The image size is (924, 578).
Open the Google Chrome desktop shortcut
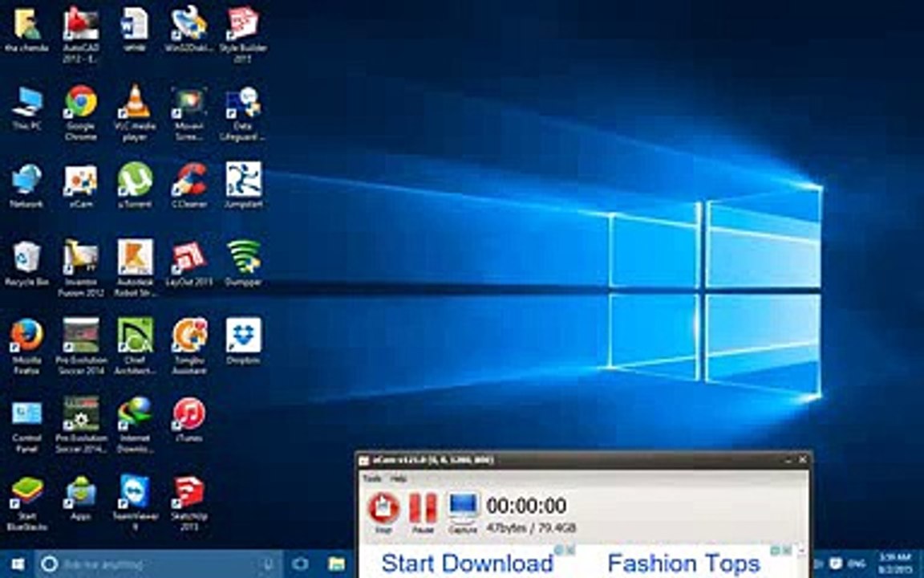(81, 112)
